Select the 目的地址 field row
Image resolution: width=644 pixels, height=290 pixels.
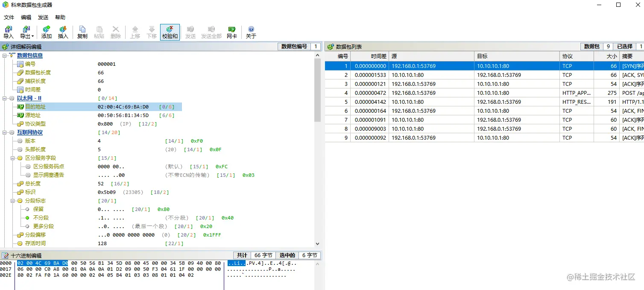(99, 107)
